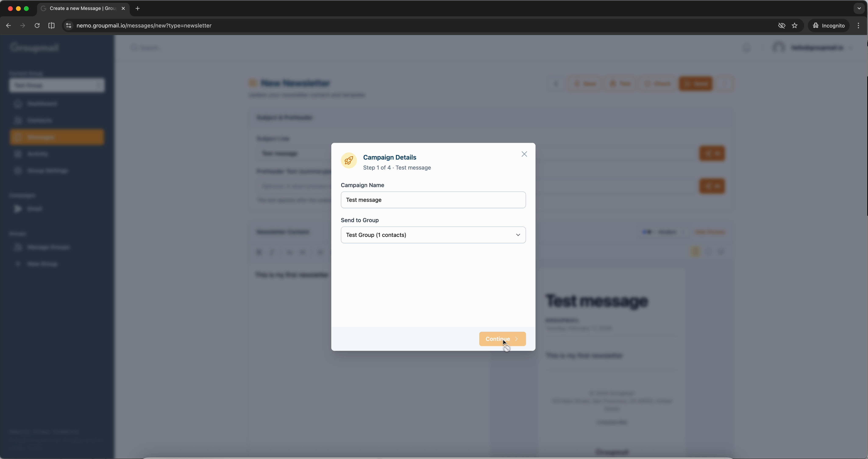View site information icon in address bar
868x459 pixels.
[68, 26]
